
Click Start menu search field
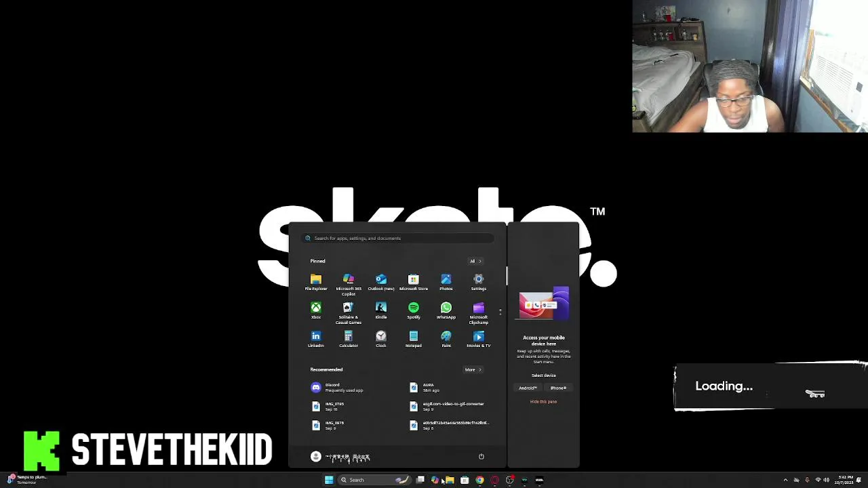coord(398,238)
